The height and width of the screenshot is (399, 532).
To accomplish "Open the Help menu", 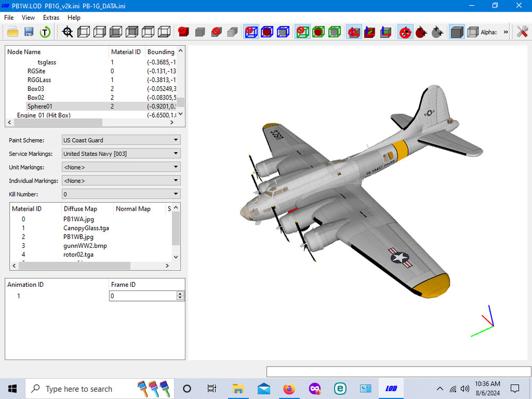I will click(x=74, y=18).
